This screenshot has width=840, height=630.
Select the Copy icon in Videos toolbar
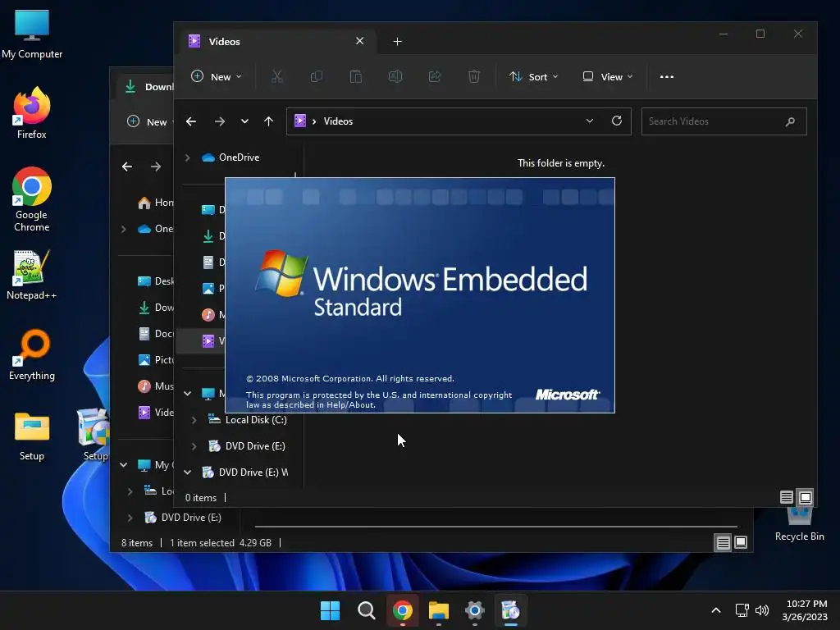pyautogui.click(x=317, y=76)
